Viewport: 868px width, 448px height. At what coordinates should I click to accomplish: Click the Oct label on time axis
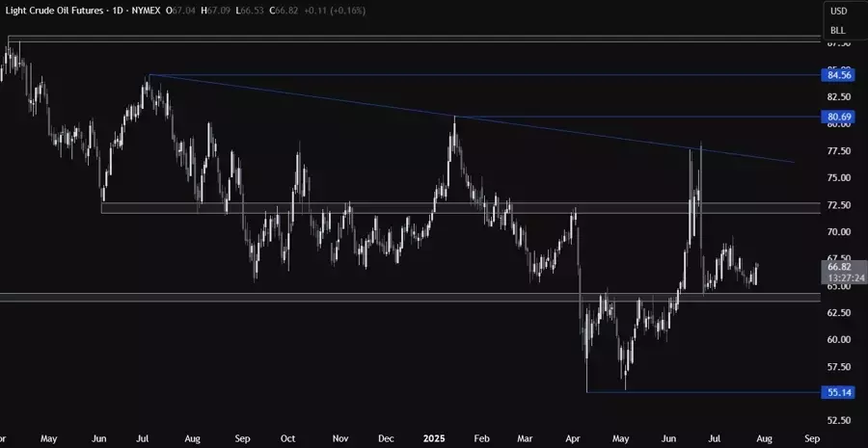(287, 436)
